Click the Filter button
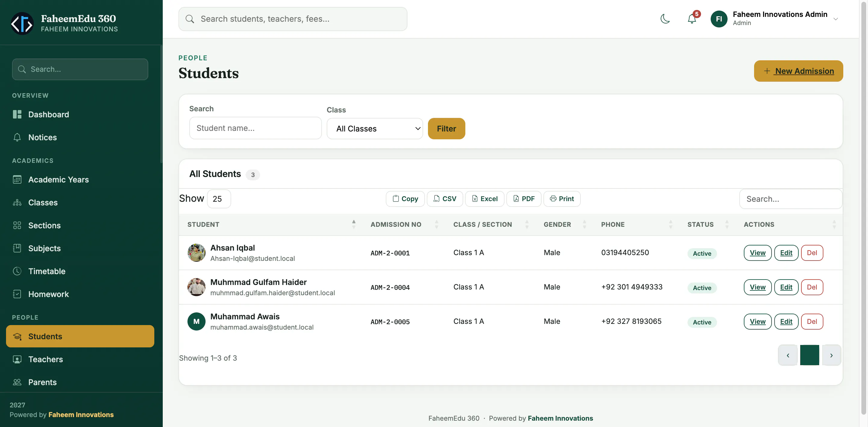 point(446,129)
